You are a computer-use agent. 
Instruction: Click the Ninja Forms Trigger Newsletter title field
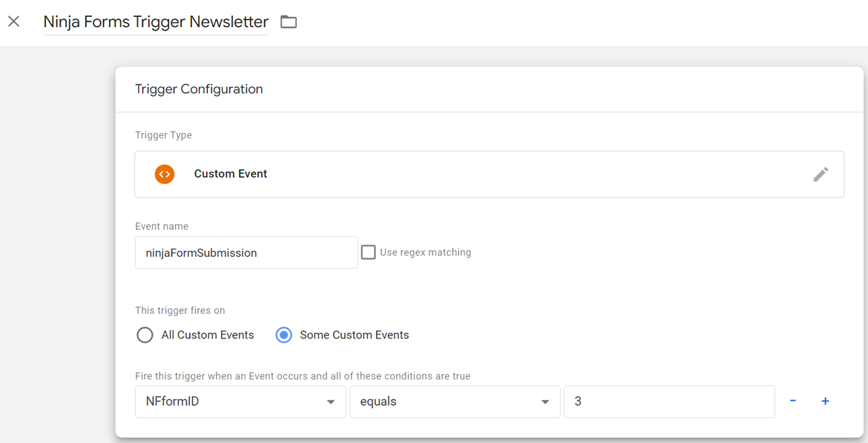coord(155,22)
